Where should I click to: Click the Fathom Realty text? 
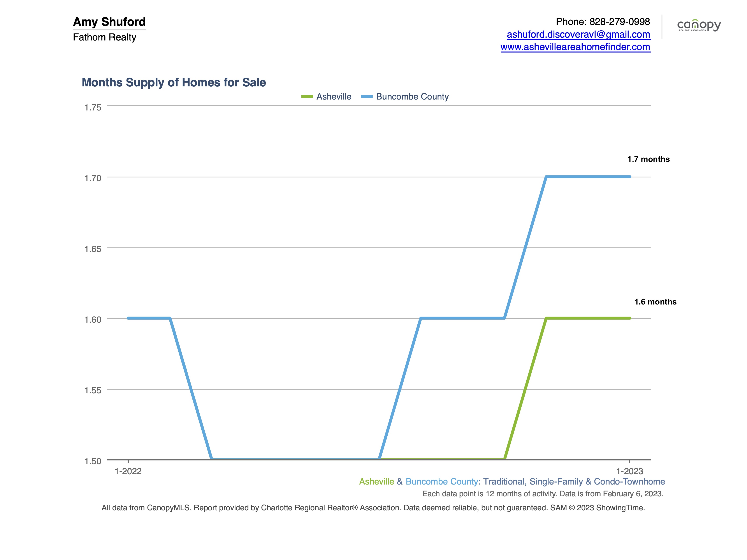(105, 37)
